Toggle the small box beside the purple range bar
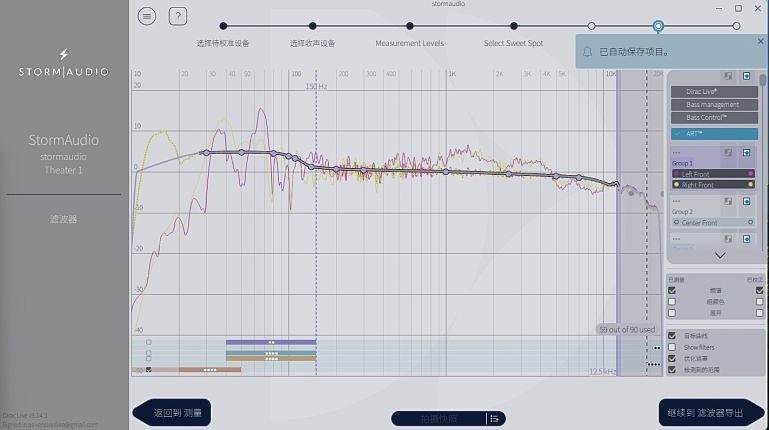 (x=149, y=342)
